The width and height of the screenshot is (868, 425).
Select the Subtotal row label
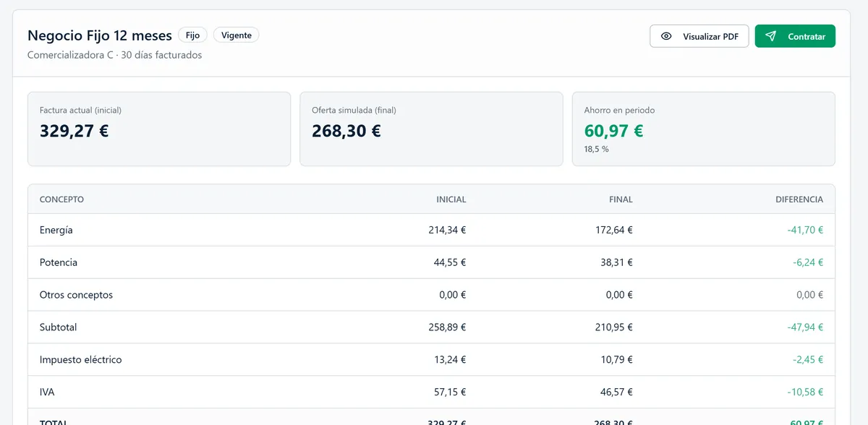[59, 327]
